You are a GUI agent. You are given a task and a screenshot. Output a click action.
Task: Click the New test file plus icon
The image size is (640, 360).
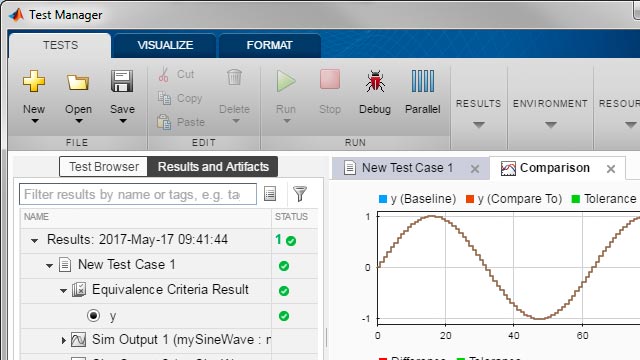pos(34,81)
